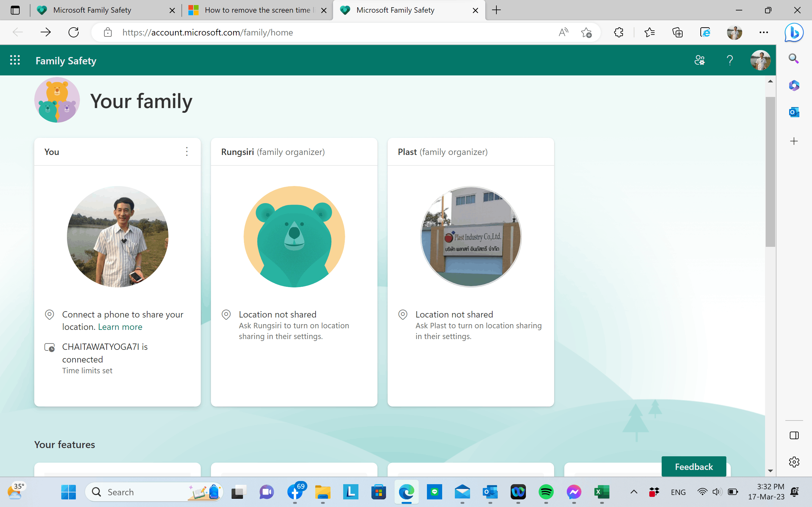Open family settings icon in header
This screenshot has height=507, width=812.
click(x=700, y=60)
